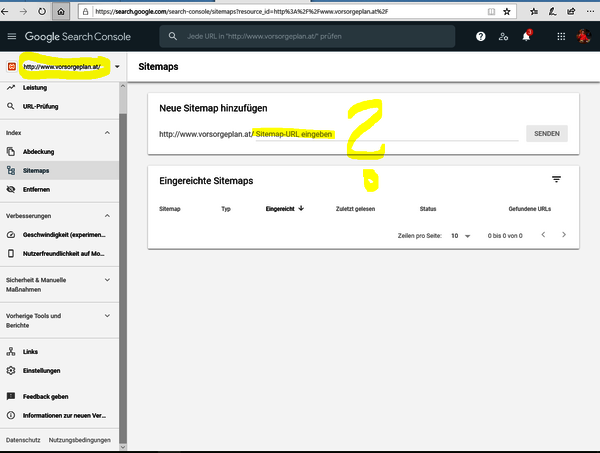This screenshot has height=453, width=600.
Task: Sort by the Eingereicht column header
Action: point(280,209)
